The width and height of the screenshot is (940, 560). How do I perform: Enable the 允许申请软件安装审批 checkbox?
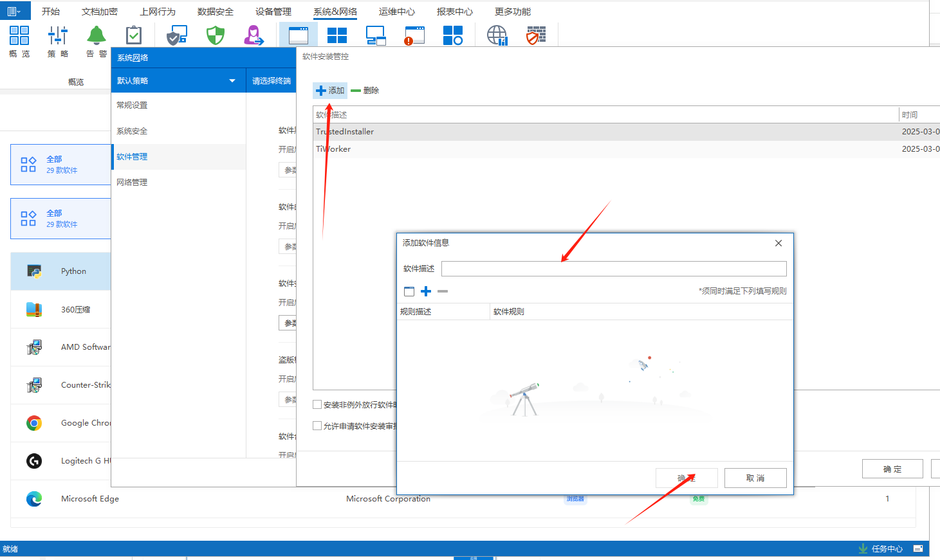point(317,426)
